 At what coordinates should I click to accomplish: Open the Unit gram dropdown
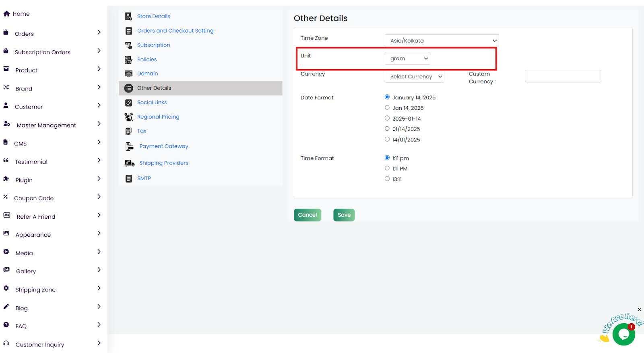407,59
